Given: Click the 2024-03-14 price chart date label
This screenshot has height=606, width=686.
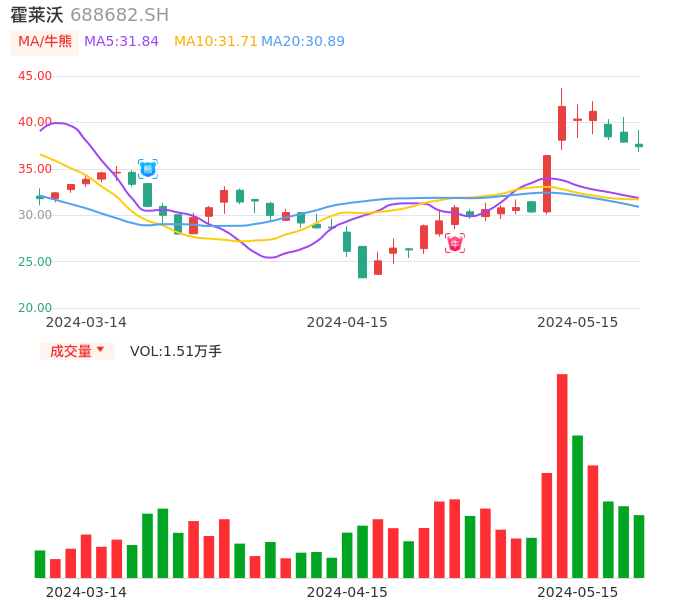Looking at the screenshot, I should click(86, 322).
